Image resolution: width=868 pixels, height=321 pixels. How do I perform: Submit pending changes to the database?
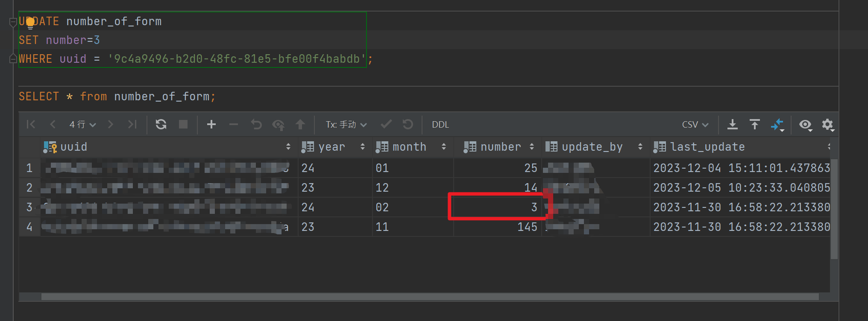(300, 124)
